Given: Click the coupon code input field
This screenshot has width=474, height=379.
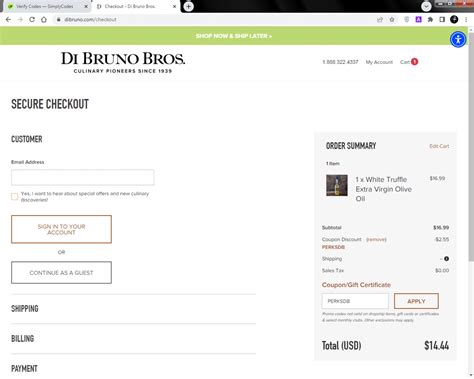Looking at the screenshot, I should [355, 301].
